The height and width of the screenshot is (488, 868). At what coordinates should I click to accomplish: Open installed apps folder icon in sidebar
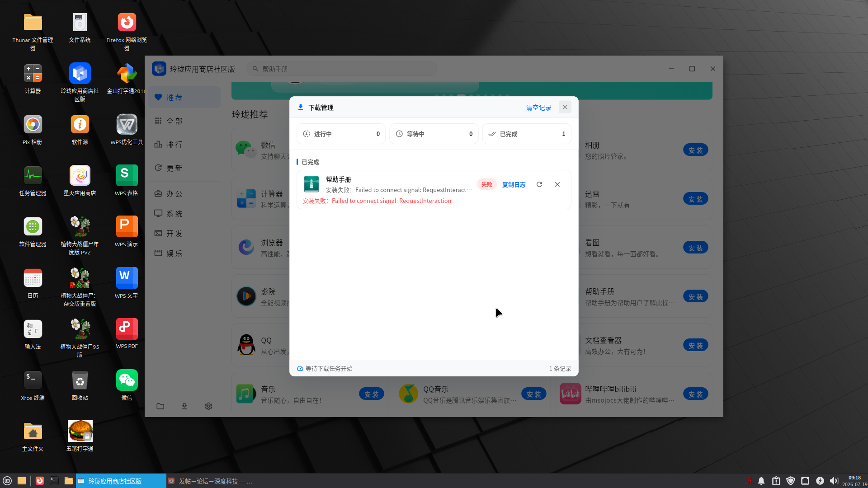[x=160, y=406]
